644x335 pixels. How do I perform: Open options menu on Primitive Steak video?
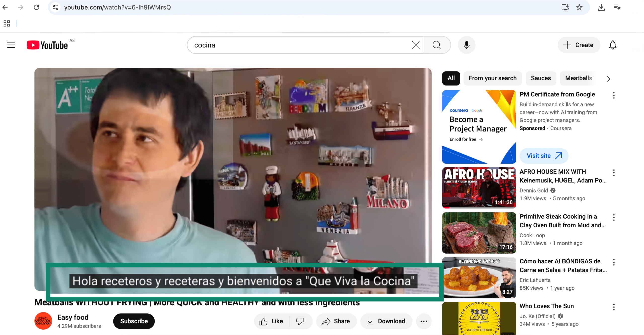click(614, 217)
